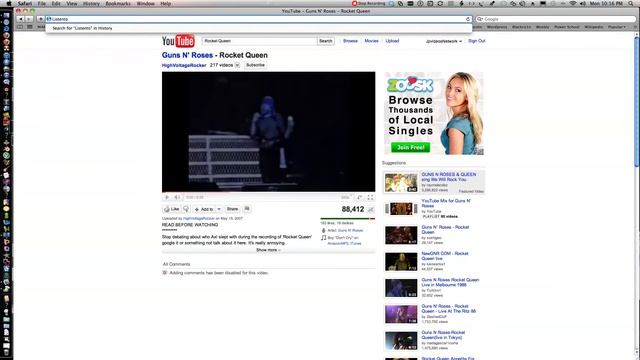Open the video quality selector
The width and height of the screenshot is (640, 360).
coord(346,198)
